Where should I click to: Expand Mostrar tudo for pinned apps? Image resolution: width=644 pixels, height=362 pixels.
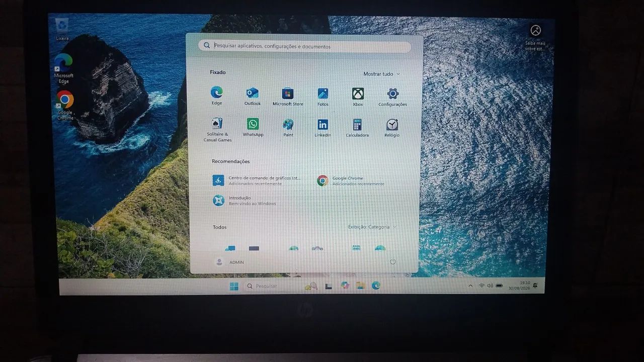tap(381, 74)
